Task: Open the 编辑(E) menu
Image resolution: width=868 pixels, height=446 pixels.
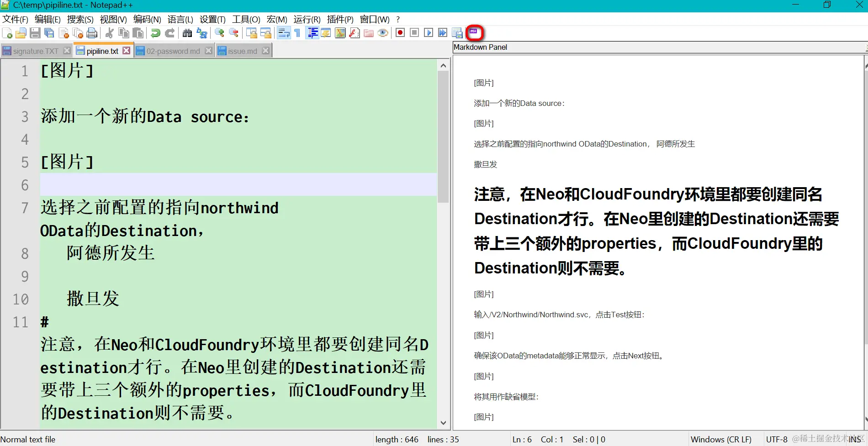Action: pos(48,19)
